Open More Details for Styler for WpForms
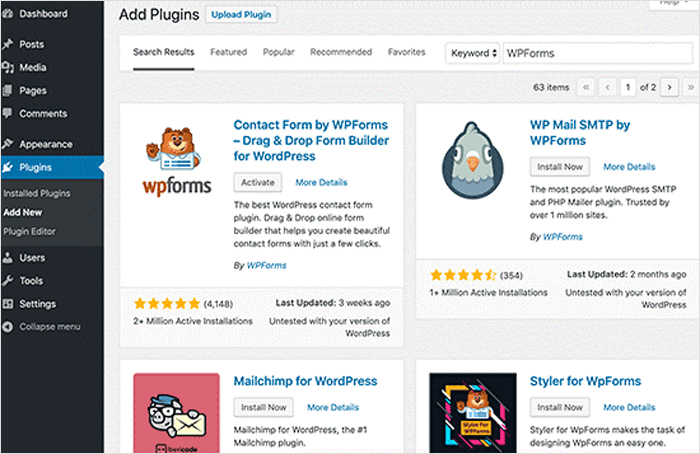 tap(629, 407)
